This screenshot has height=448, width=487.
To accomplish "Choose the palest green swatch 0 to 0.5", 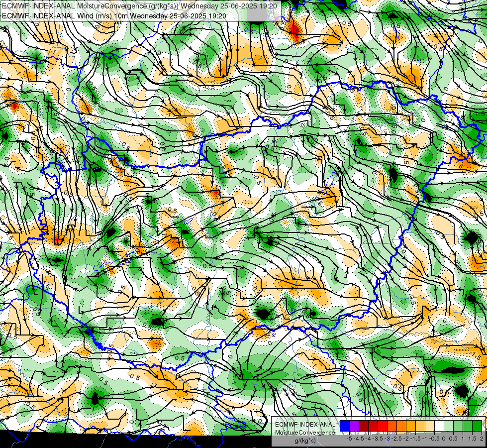I will coord(449,426).
